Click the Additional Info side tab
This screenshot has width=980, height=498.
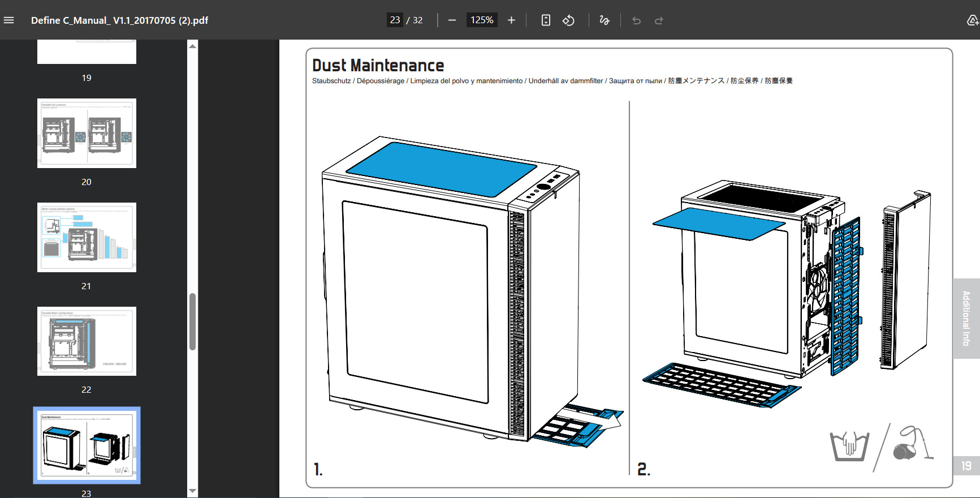(966, 319)
